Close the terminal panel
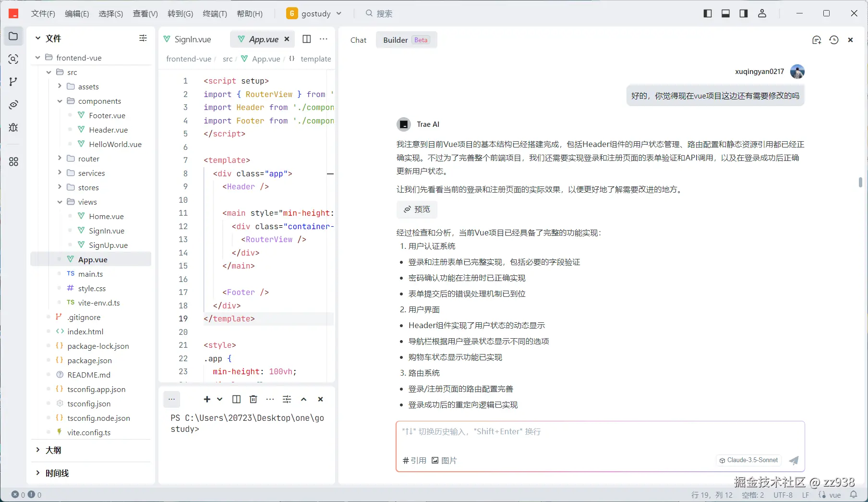The width and height of the screenshot is (868, 502). (x=321, y=399)
